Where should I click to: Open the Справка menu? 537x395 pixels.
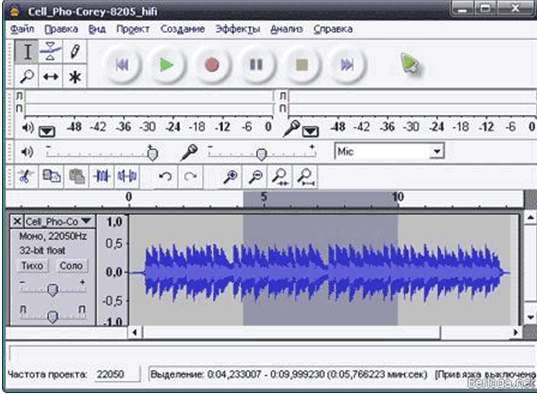tap(333, 29)
